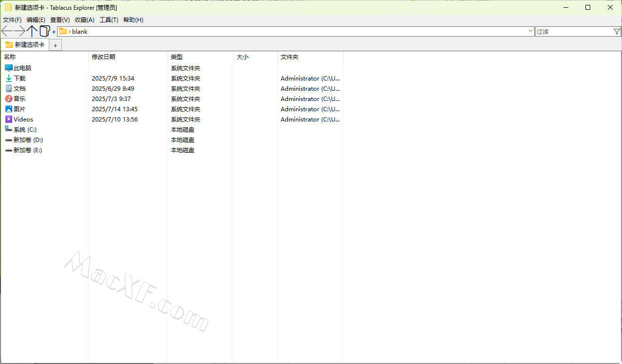Click the 下载 download arrow icon
622x364 pixels.
pyautogui.click(x=9, y=79)
